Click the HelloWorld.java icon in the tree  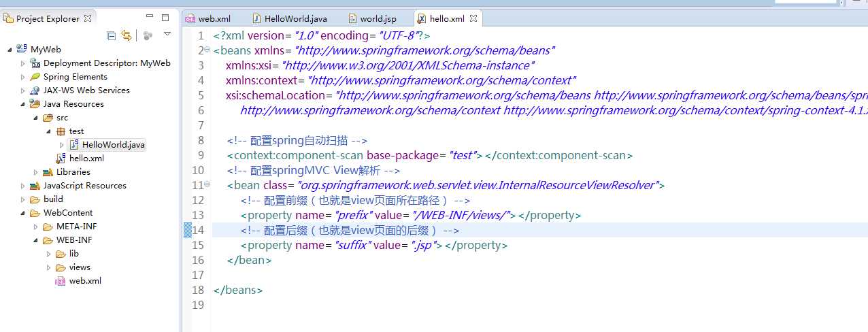click(74, 144)
